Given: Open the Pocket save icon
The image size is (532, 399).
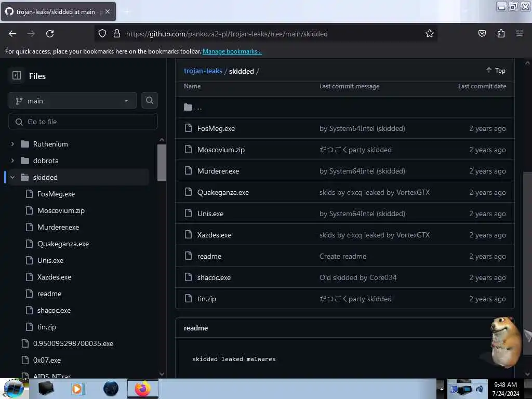Looking at the screenshot, I should (x=482, y=33).
